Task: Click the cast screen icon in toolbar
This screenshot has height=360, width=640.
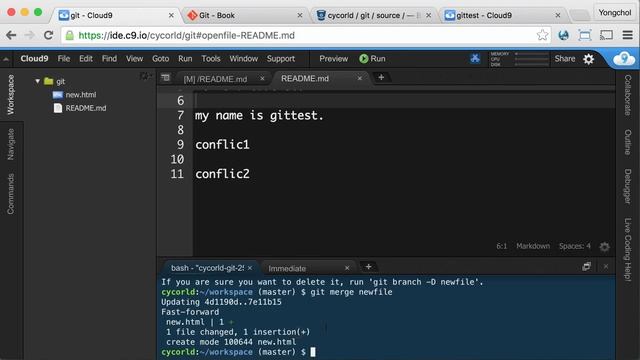Action: (x=607, y=35)
